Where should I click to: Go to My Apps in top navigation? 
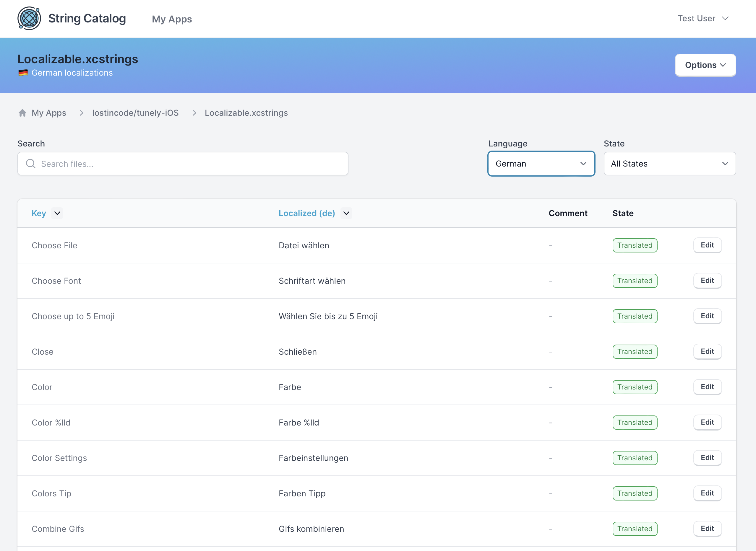pyautogui.click(x=172, y=19)
